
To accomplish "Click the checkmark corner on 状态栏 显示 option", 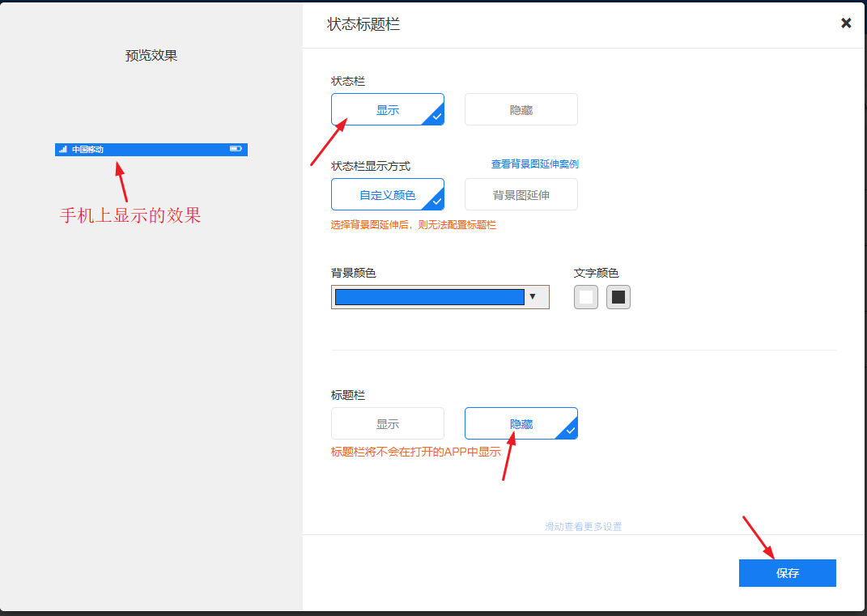I will pyautogui.click(x=437, y=117).
